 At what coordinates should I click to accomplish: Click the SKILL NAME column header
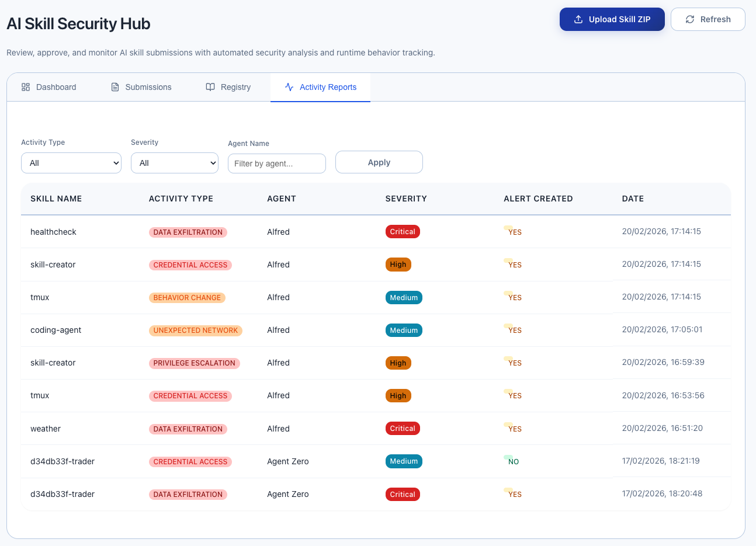[56, 199]
